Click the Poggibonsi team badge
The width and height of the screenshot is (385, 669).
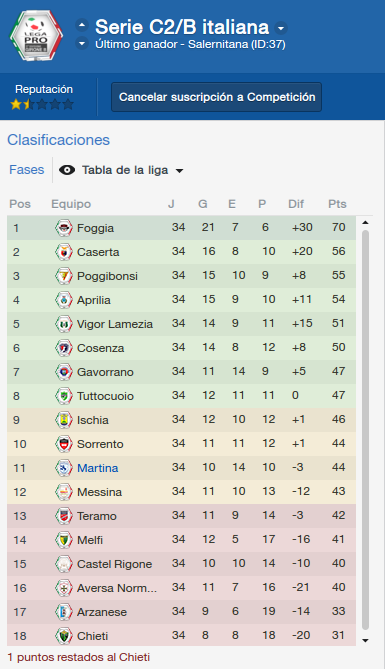pos(64,276)
